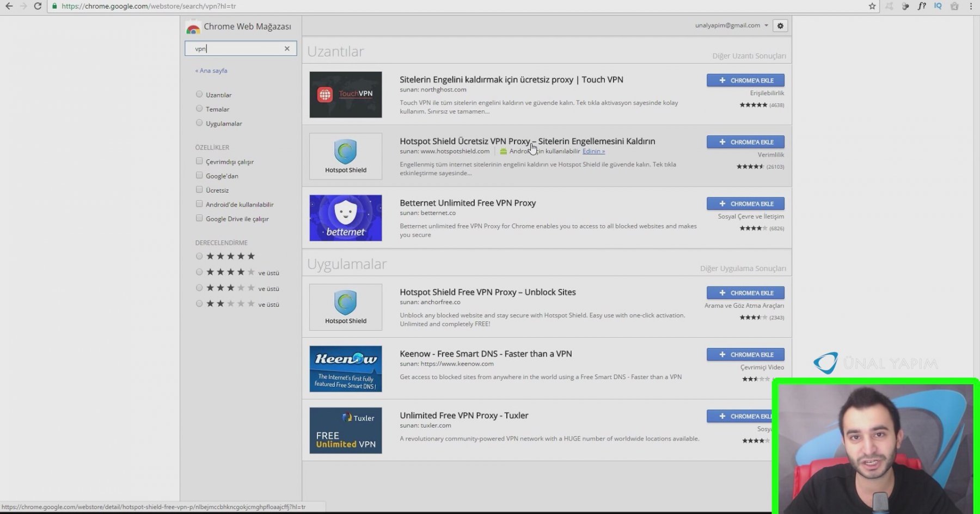Viewport: 980px width, 514px height.
Task: Click the browser forward arrow
Action: pyautogui.click(x=23, y=6)
